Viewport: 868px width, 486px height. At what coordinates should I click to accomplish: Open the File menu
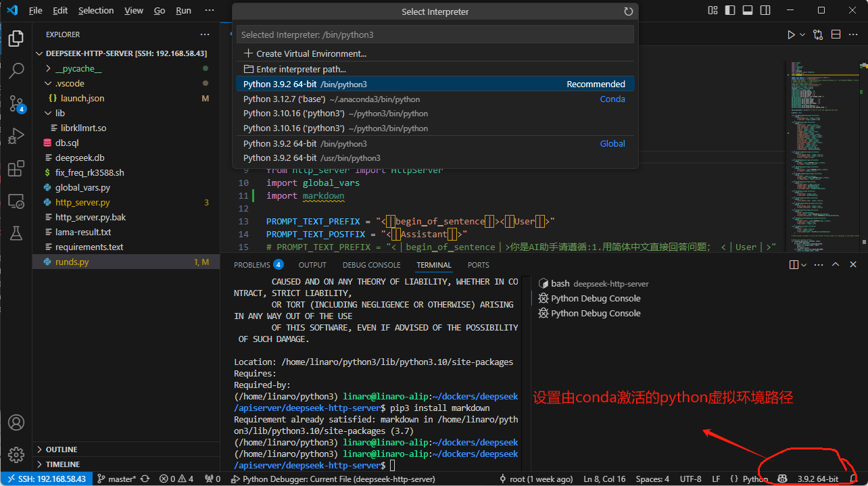click(x=36, y=10)
